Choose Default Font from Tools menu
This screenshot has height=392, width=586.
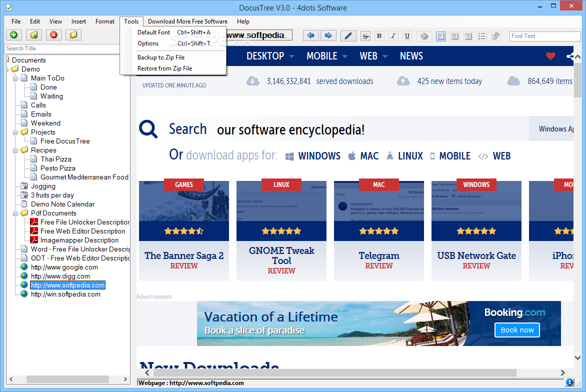[173, 32]
